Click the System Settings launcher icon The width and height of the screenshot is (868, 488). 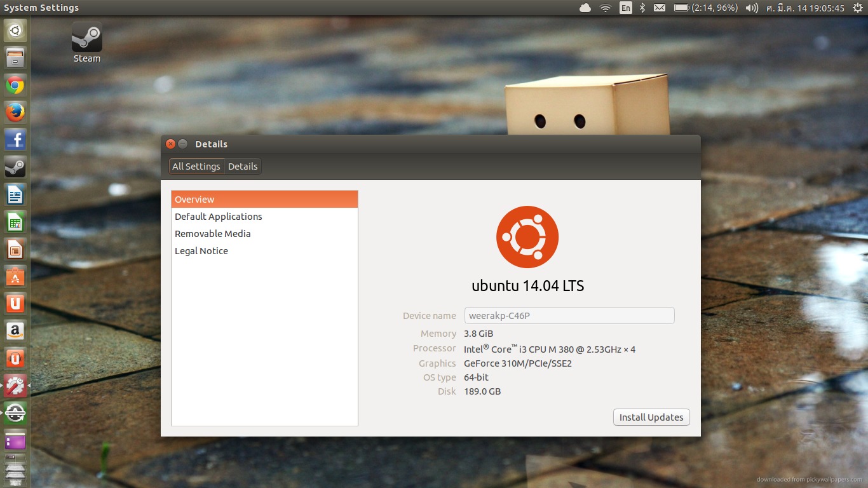pos(15,385)
